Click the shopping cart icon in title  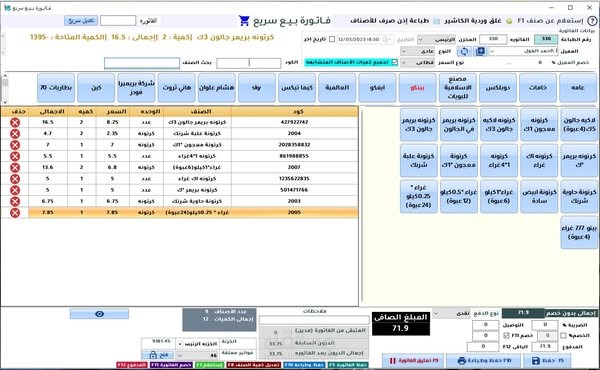click(244, 21)
